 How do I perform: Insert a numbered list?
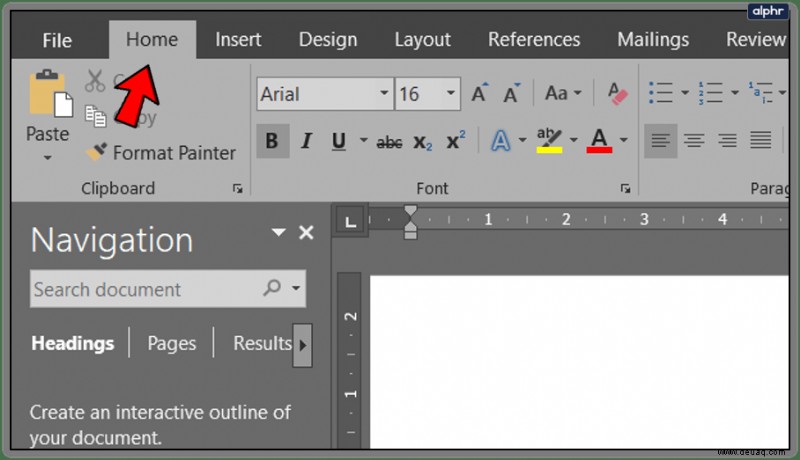point(711,93)
